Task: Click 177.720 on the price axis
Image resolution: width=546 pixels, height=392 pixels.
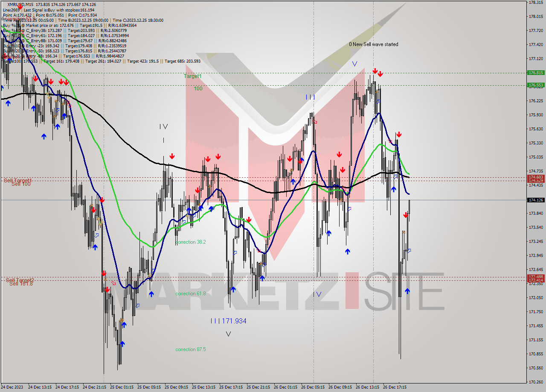Action: click(535, 31)
